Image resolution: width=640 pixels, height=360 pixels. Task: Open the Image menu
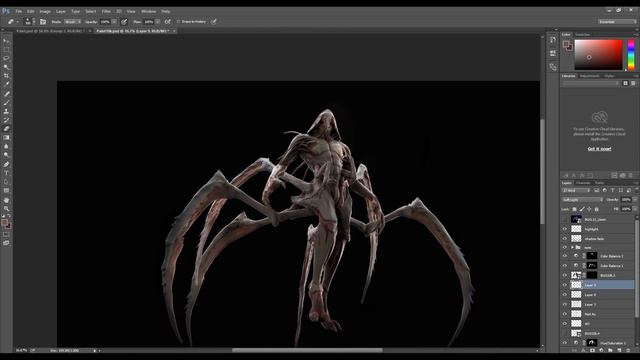[45, 11]
